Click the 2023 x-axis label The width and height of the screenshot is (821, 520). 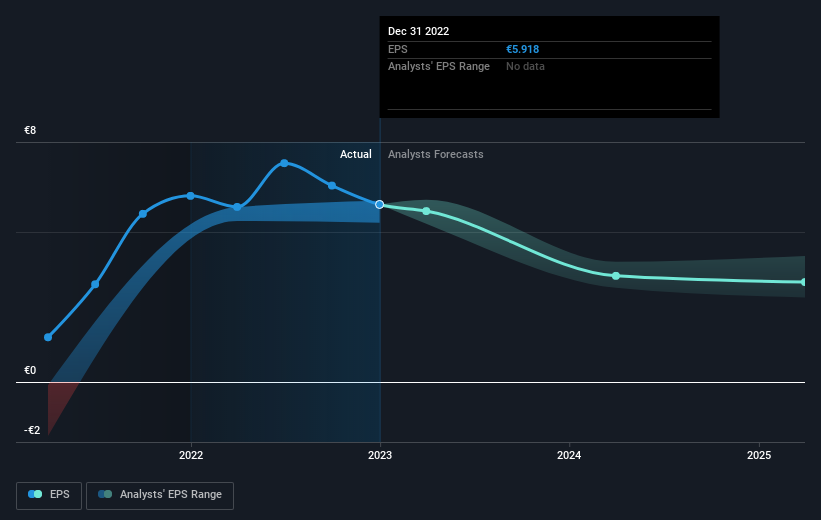click(380, 455)
